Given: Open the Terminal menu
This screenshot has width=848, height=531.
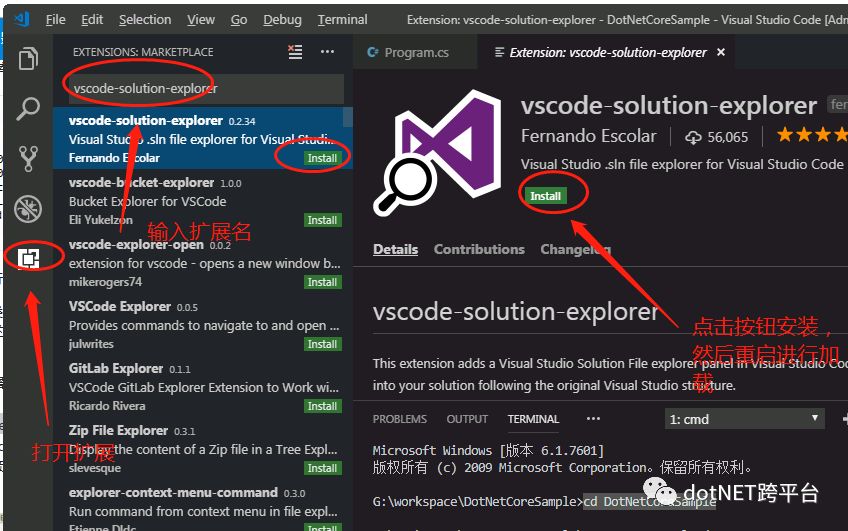Looking at the screenshot, I should [x=342, y=20].
